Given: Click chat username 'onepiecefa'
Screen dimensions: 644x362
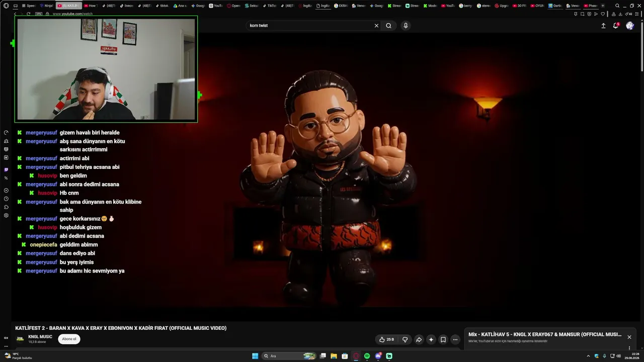Looking at the screenshot, I should coord(43,245).
